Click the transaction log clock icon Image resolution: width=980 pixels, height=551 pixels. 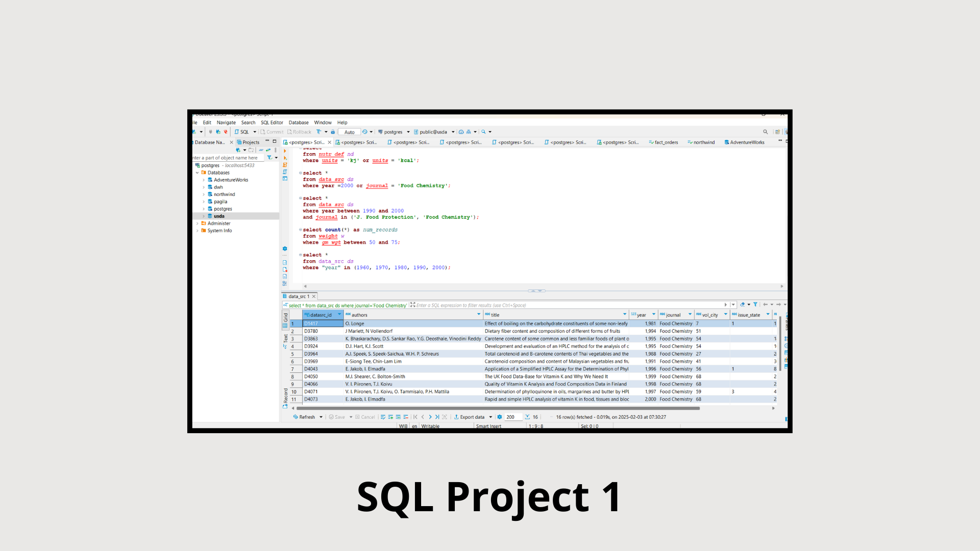(365, 132)
